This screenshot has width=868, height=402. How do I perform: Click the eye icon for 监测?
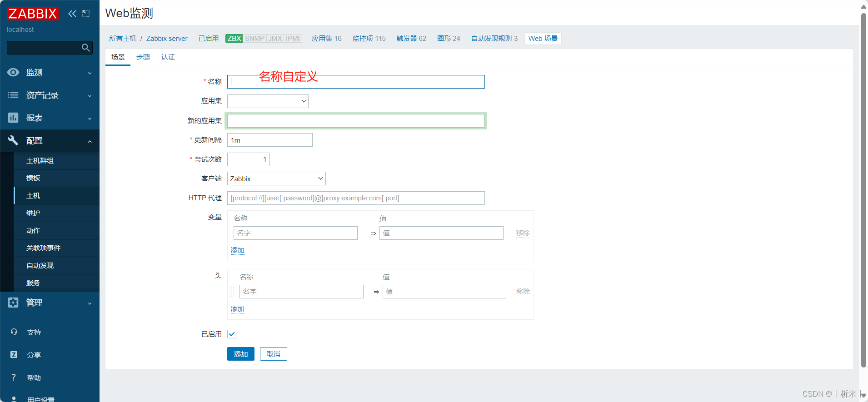click(x=13, y=72)
